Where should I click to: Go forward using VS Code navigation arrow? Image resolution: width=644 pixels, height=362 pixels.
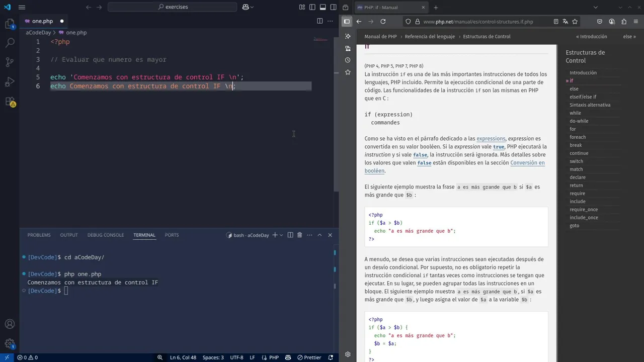click(99, 7)
